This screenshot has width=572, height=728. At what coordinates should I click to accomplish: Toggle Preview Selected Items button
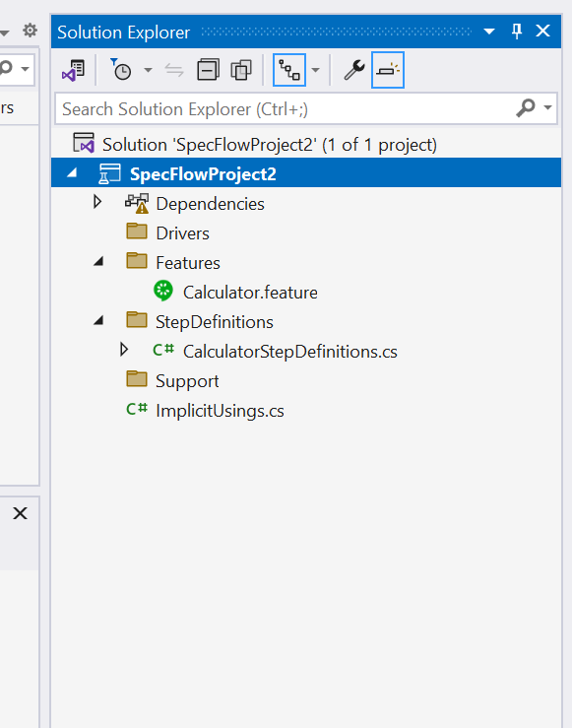click(388, 70)
